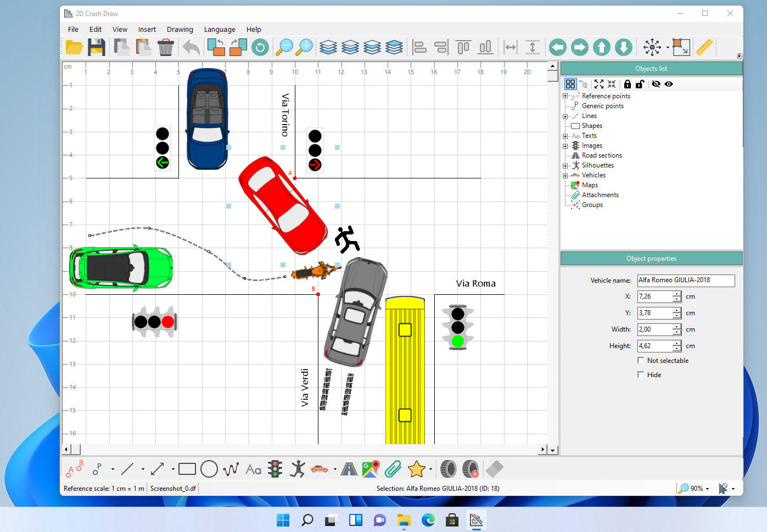Click the pedestrian silhouette tool
Screen dimensions: 767x532
[298, 469]
